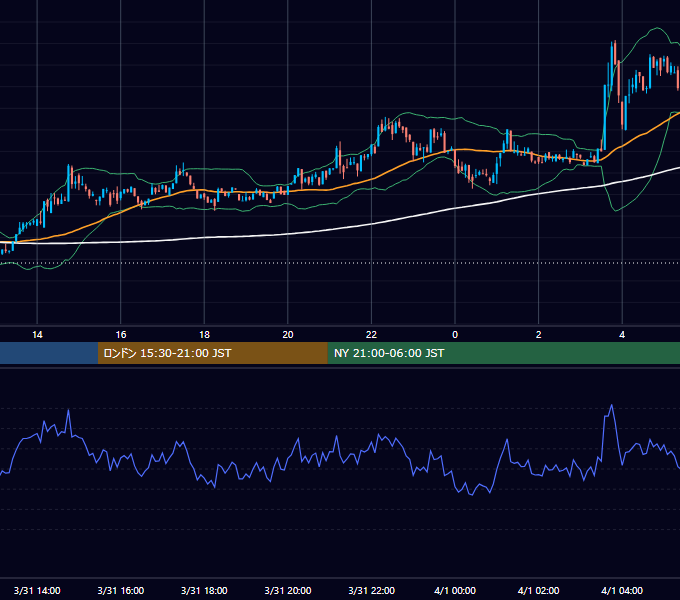This screenshot has width=680, height=600.
Task: Click the 16 hour axis label
Action: pos(121,335)
